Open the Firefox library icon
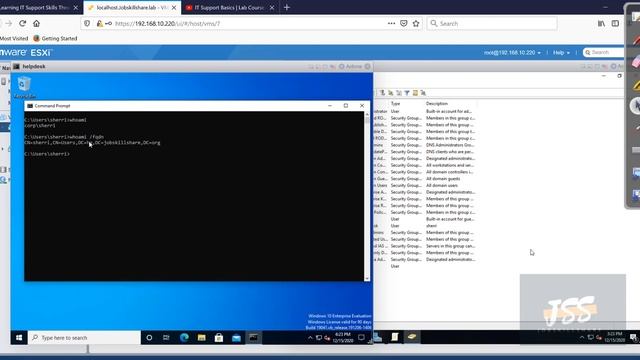 point(602,24)
